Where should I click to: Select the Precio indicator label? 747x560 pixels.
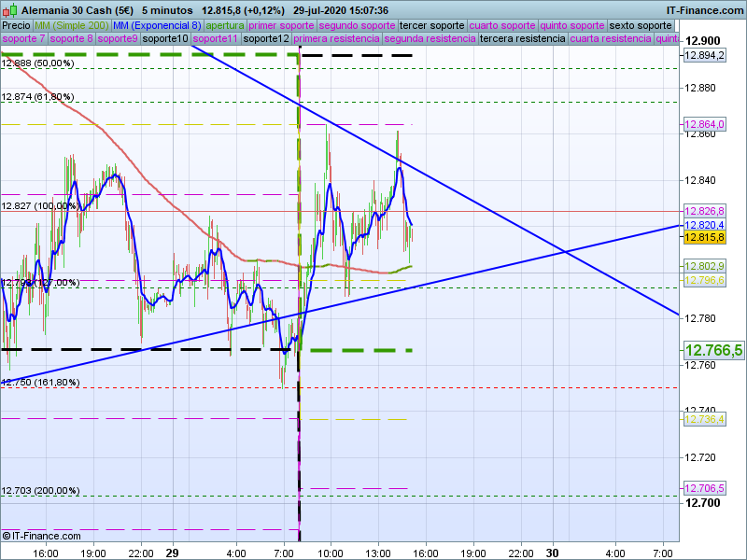15,25
